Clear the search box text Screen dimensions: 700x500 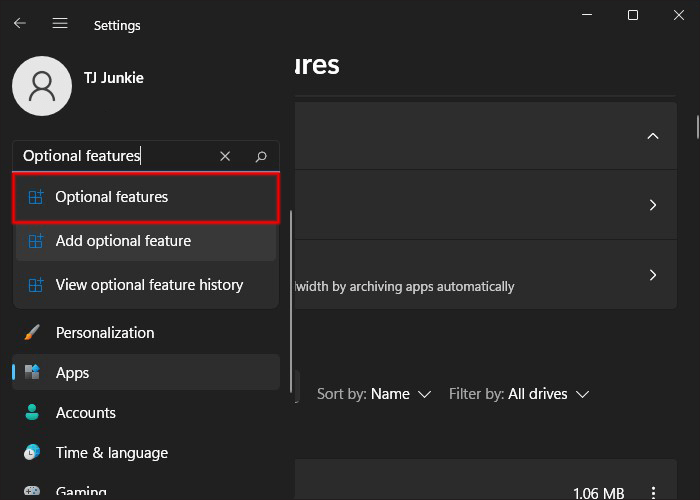(225, 156)
